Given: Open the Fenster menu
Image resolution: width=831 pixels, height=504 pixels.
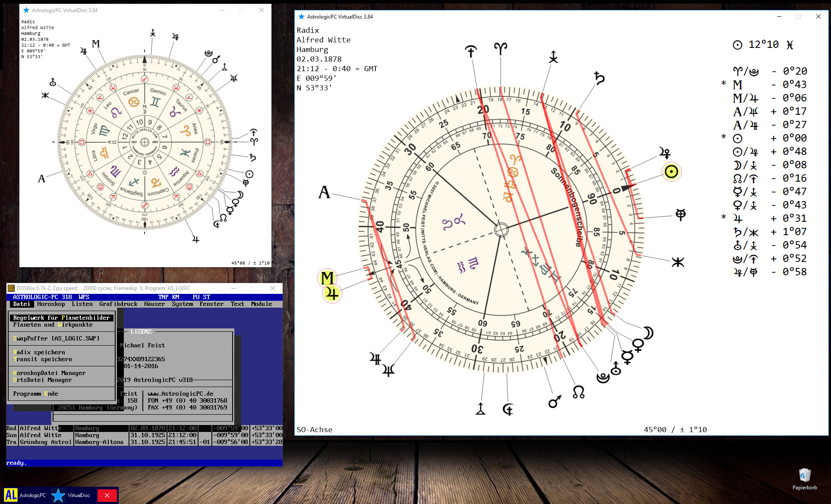Looking at the screenshot, I should coord(211,304).
